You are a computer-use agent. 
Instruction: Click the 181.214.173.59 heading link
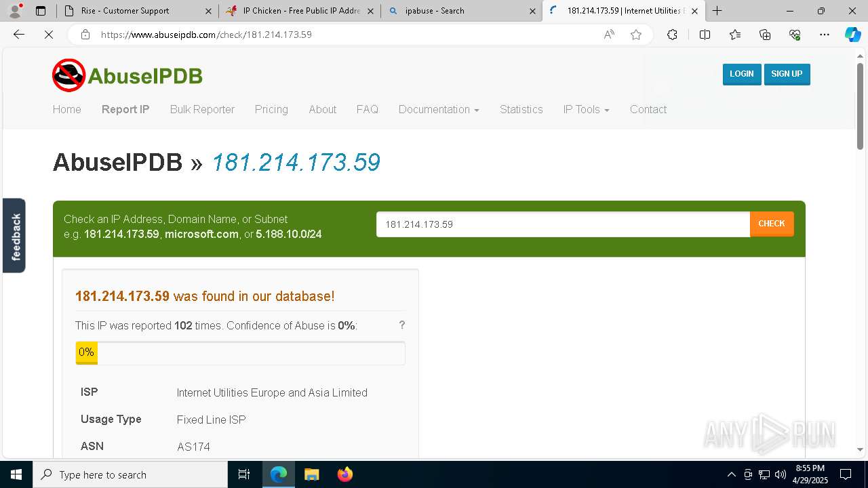pos(296,163)
